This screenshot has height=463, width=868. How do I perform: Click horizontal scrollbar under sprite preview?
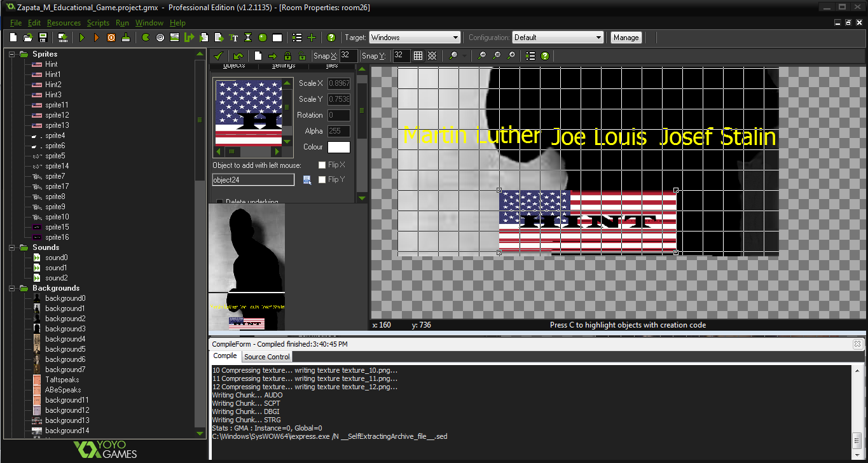tap(249, 152)
